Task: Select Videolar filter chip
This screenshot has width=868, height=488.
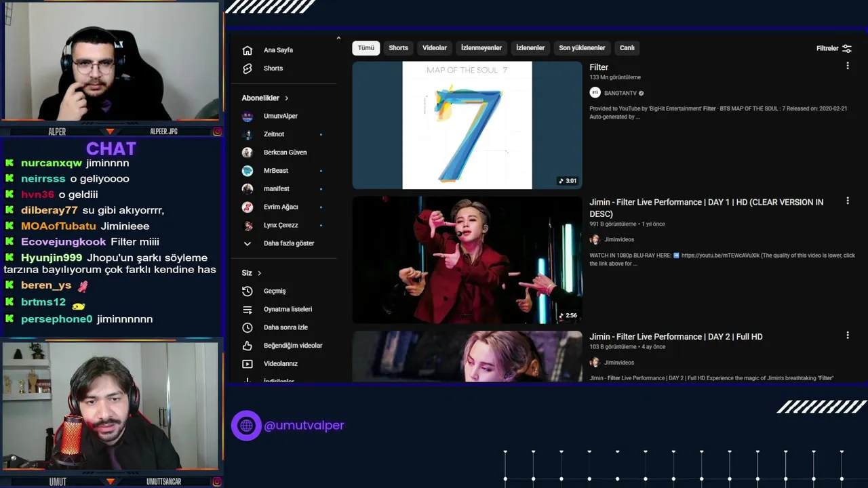Action: tap(435, 48)
